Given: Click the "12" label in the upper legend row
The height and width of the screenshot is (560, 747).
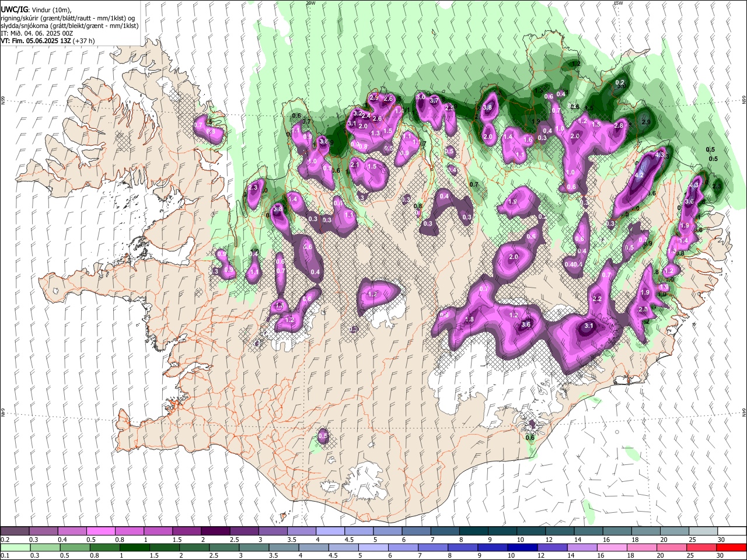Looking at the screenshot, I should (x=549, y=540).
